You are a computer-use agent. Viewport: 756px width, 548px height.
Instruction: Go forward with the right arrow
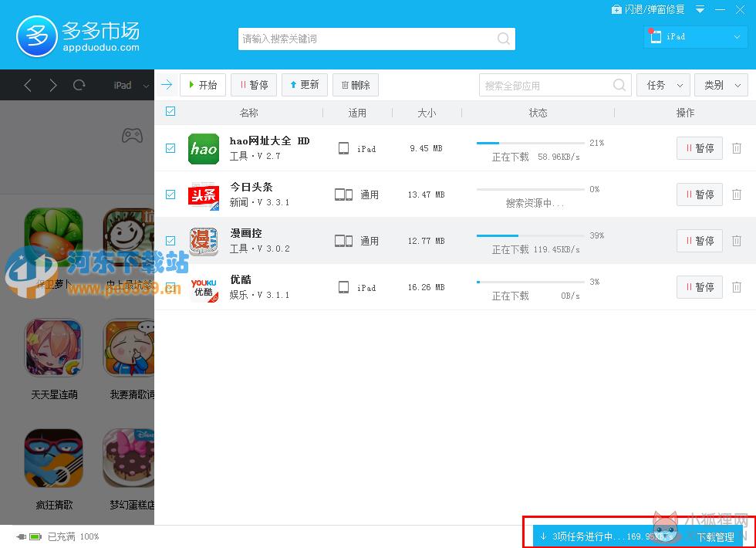point(53,86)
